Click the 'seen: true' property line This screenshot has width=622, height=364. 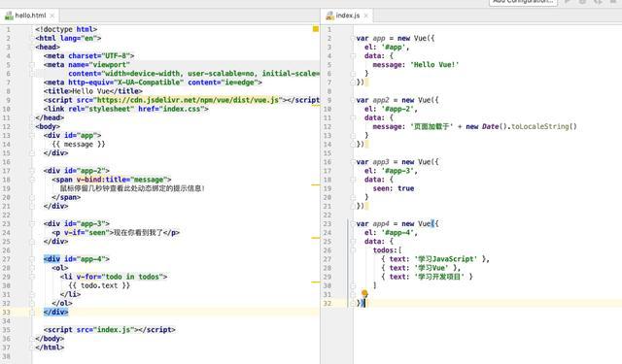(x=393, y=188)
